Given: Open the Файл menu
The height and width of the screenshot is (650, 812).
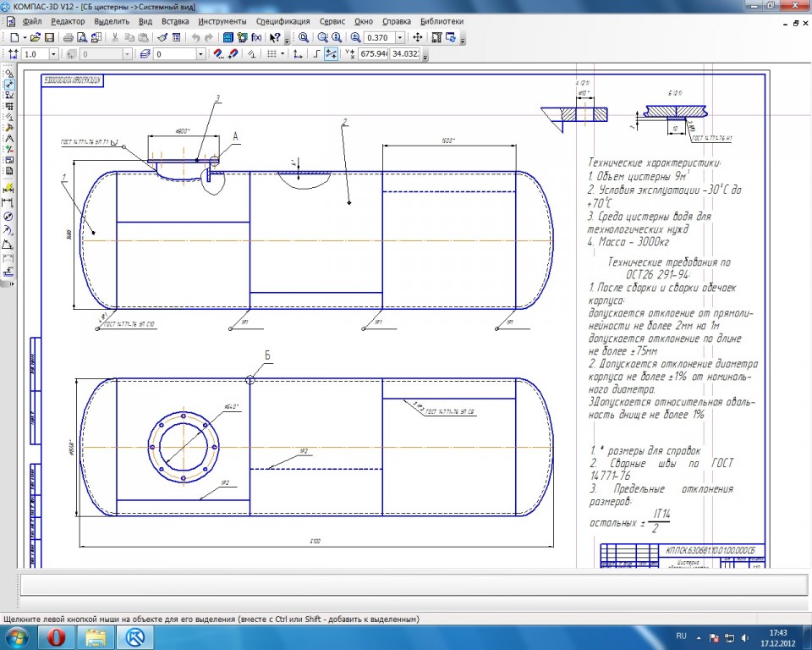Looking at the screenshot, I should pos(31,21).
